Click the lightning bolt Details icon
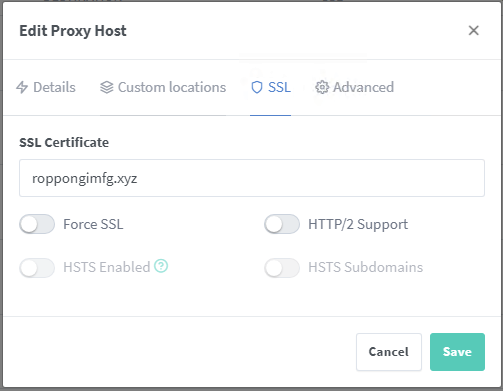This screenshot has width=503, height=391. point(22,87)
